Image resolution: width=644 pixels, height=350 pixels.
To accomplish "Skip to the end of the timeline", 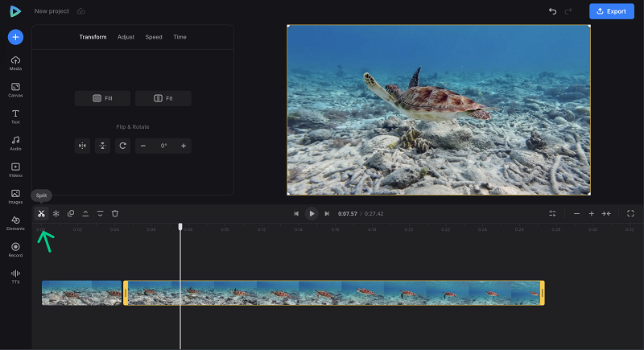I will (327, 213).
